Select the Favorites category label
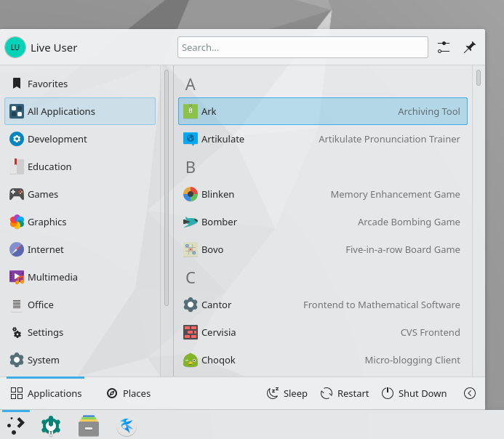Image resolution: width=504 pixels, height=439 pixels. coord(47,84)
